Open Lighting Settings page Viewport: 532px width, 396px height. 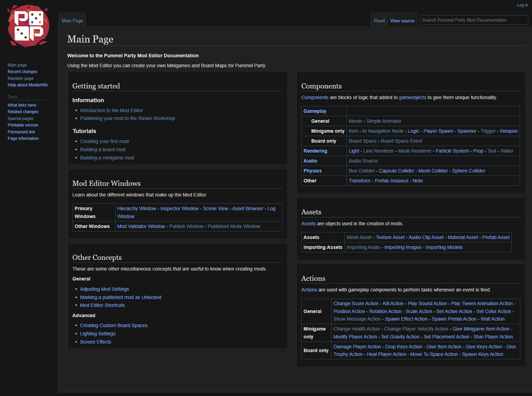98,334
